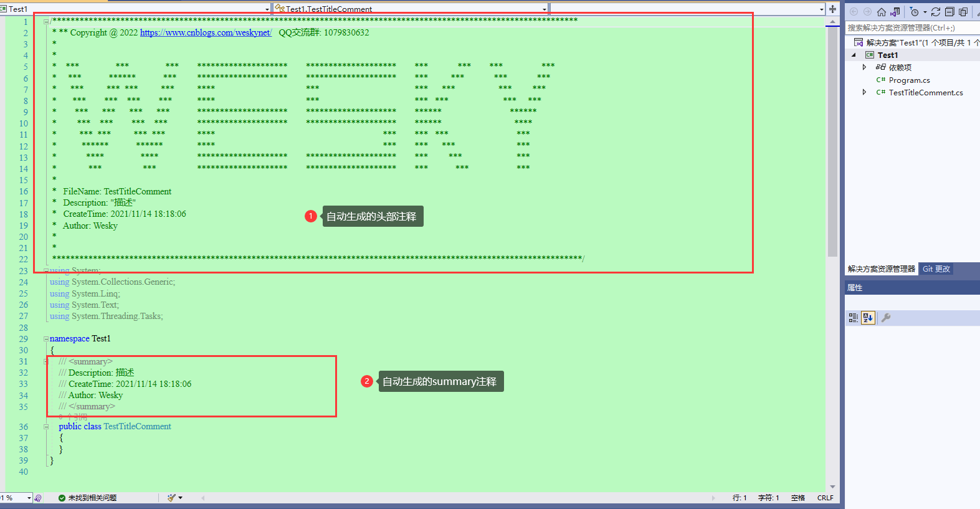Switch to the Git 更改 tab
The image size is (980, 509).
[936, 269]
